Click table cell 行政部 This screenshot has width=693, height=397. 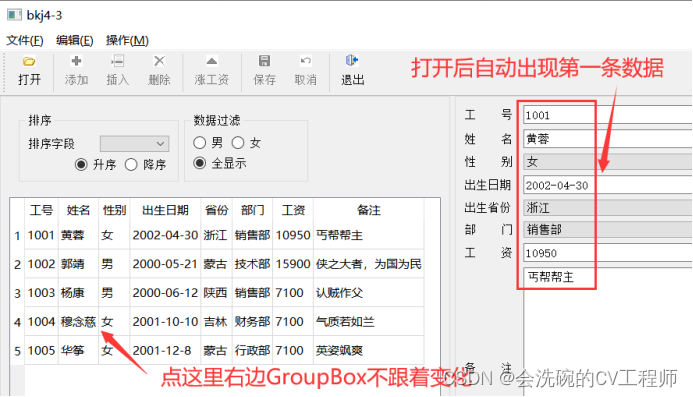pos(252,351)
